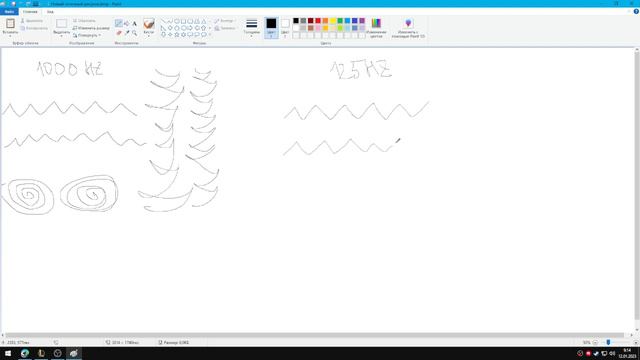Image resolution: width=640 pixels, height=360 pixels.
Task: Open Paint help question mark icon
Action: [x=636, y=12]
